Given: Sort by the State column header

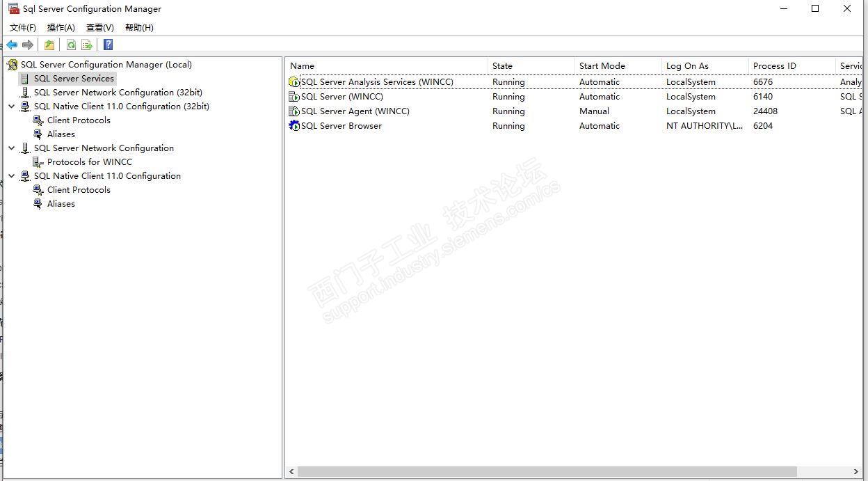Looking at the screenshot, I should click(531, 66).
